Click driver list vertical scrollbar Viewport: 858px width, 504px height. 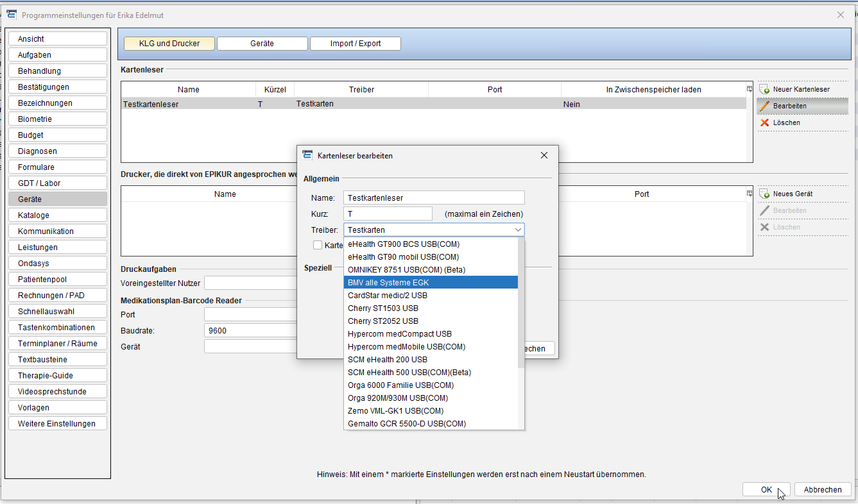point(521,303)
